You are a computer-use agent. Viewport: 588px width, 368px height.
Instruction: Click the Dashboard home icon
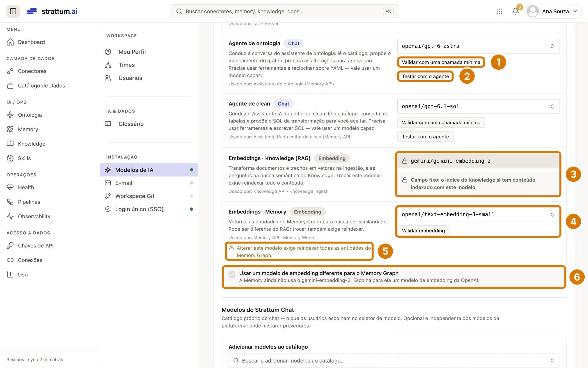pyautogui.click(x=10, y=42)
